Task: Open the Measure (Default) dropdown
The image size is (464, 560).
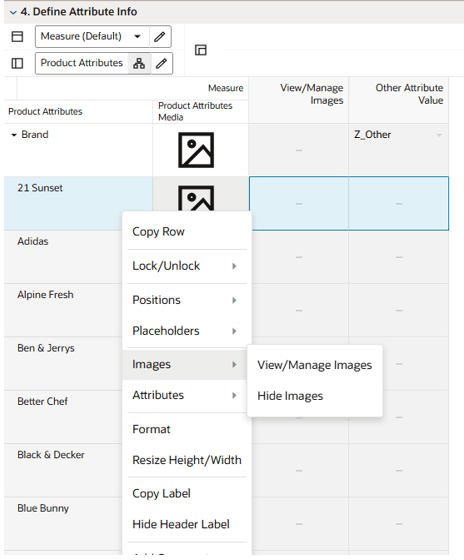Action: pyautogui.click(x=137, y=36)
